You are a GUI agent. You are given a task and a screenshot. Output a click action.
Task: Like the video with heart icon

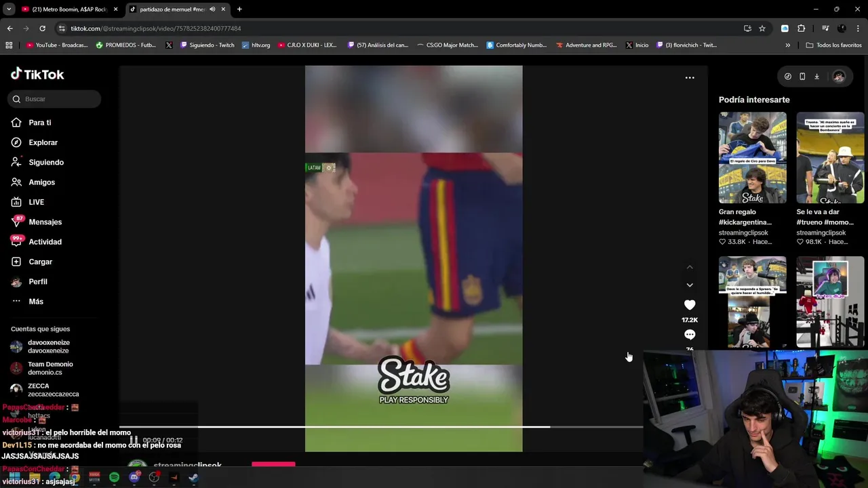click(x=690, y=305)
